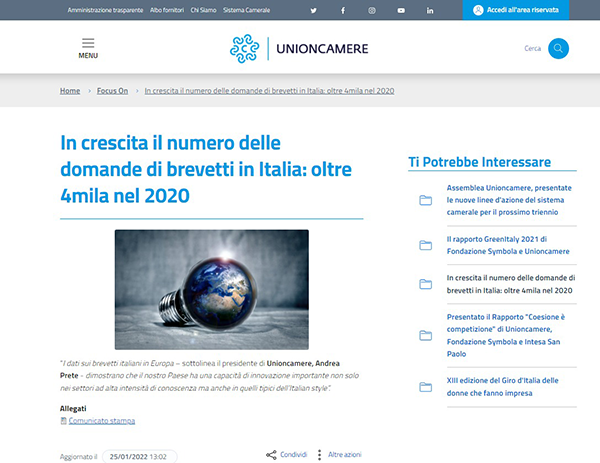The image size is (600, 463).
Task: Click the article title breadcrumb link
Action: pos(269,91)
